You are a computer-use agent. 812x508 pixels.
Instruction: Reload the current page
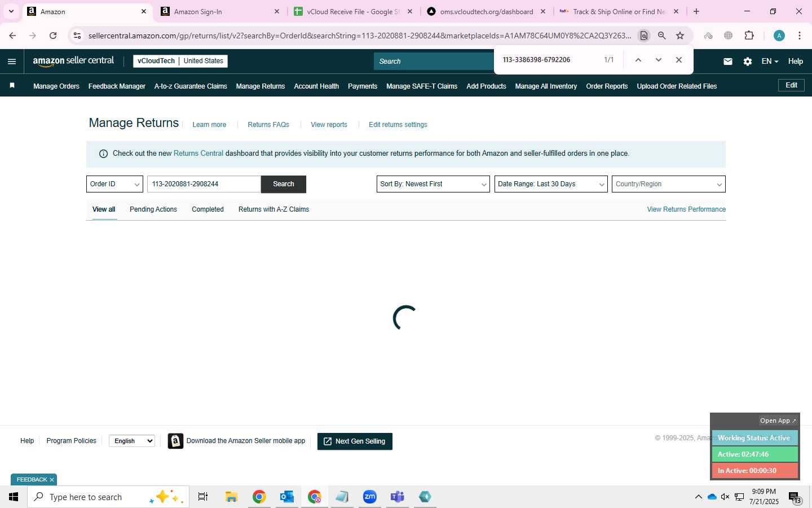pos(53,36)
